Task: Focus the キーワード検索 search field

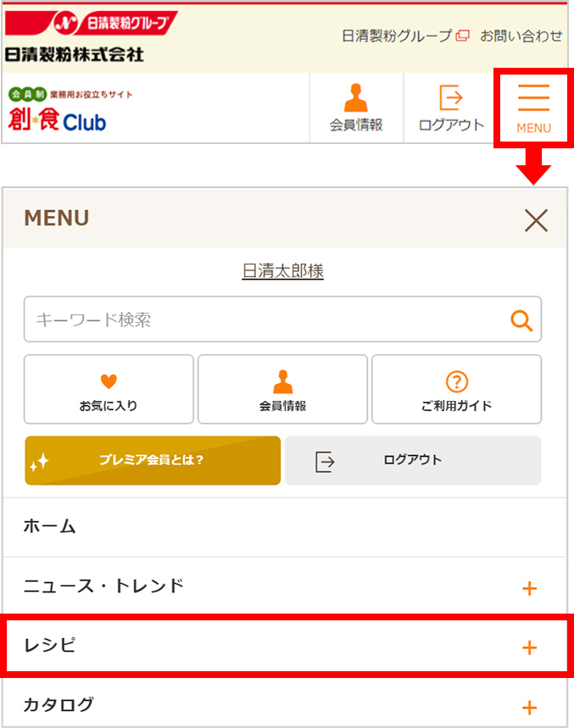Action: (282, 320)
